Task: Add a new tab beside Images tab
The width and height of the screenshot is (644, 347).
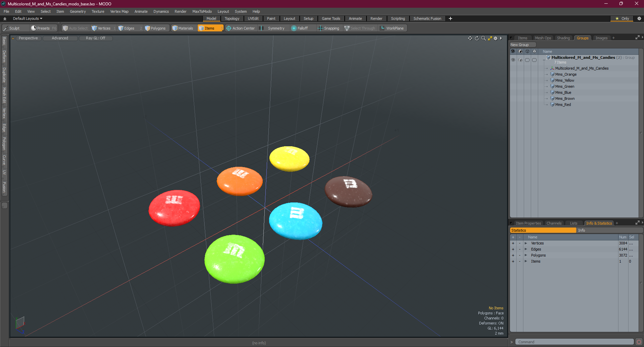Action: [x=613, y=38]
